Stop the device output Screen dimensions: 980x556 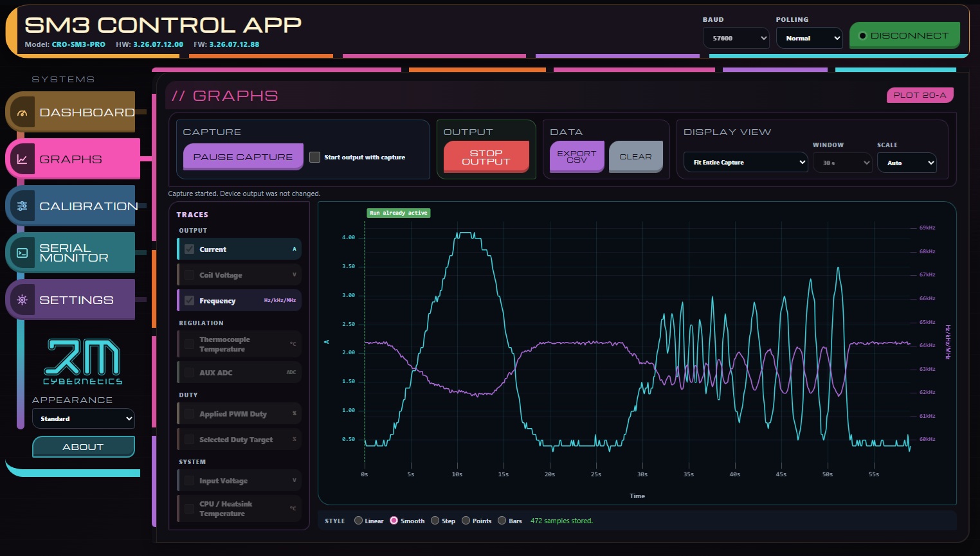point(486,157)
